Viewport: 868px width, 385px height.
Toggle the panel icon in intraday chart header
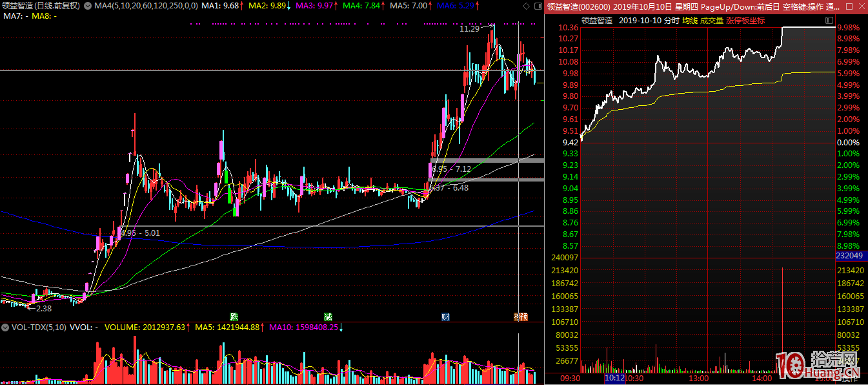point(829,21)
